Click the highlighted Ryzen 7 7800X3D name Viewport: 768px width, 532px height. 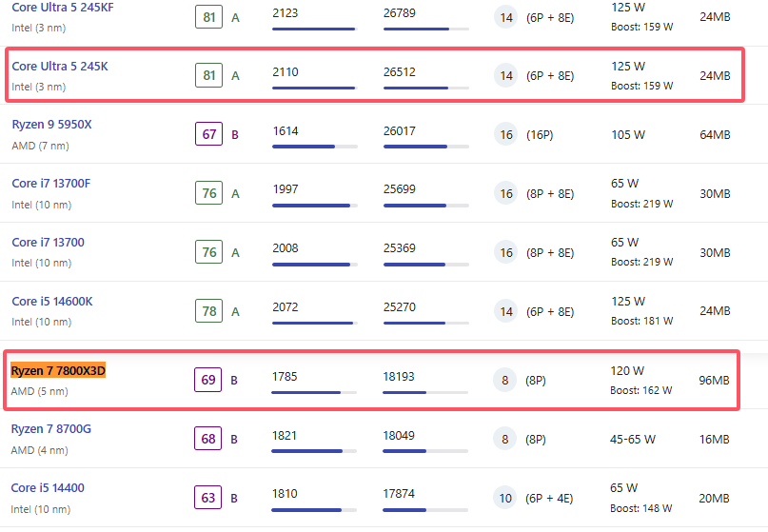(x=58, y=370)
